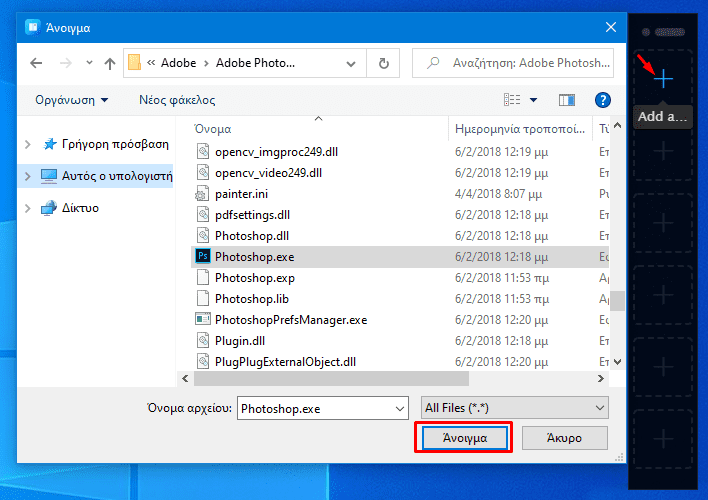The height and width of the screenshot is (500, 708).
Task: Select Adobe in the breadcrumb path
Action: pyautogui.click(x=178, y=63)
